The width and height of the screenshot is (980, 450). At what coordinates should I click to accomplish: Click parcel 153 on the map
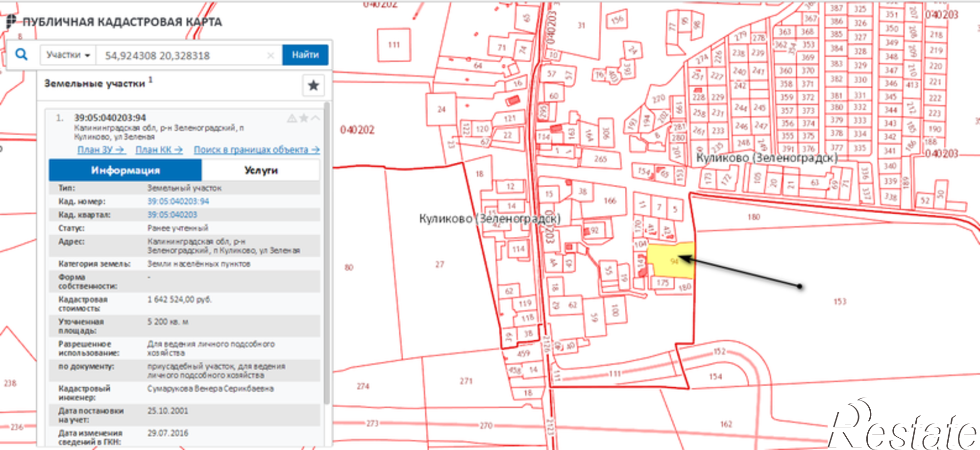pyautogui.click(x=840, y=301)
